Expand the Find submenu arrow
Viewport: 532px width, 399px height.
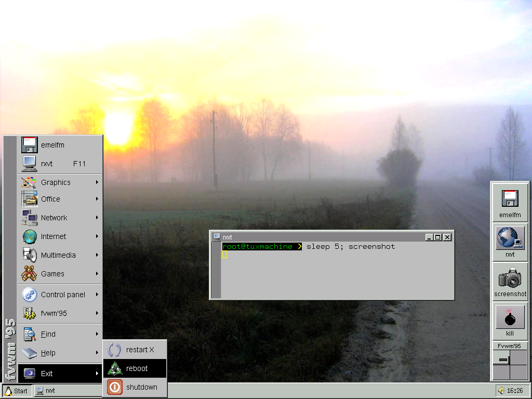(x=97, y=334)
